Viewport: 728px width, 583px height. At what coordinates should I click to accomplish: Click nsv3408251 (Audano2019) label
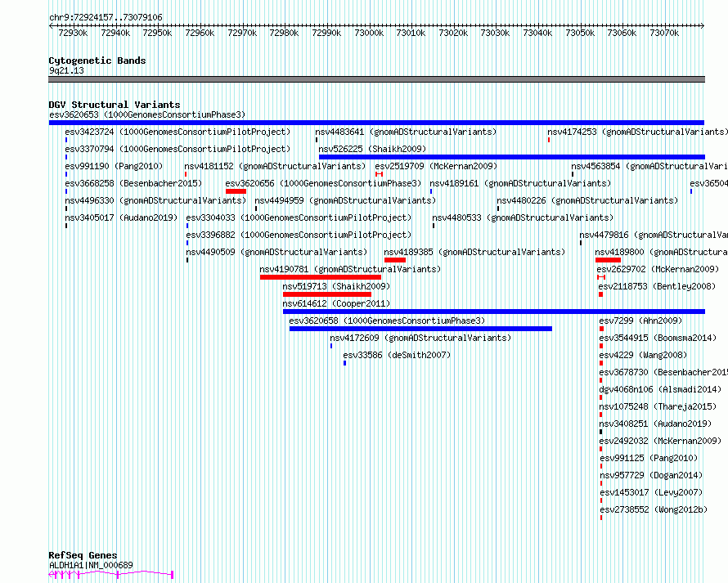655,424
